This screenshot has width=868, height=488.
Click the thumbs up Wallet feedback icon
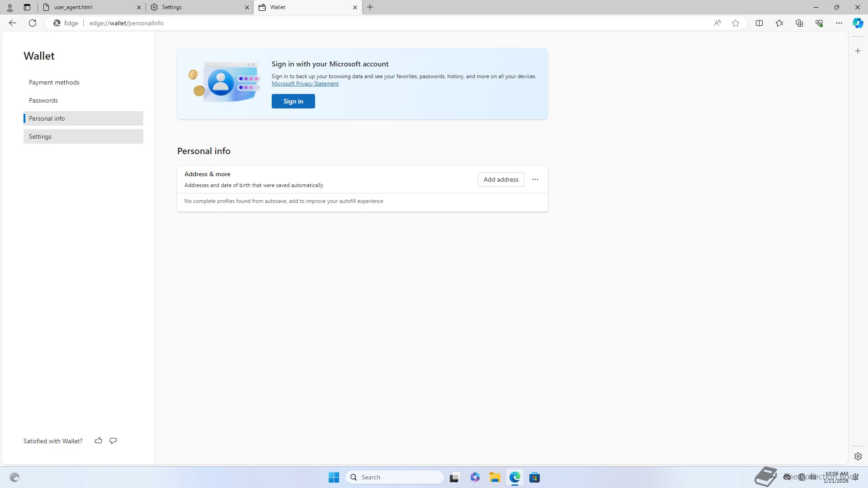click(98, 441)
